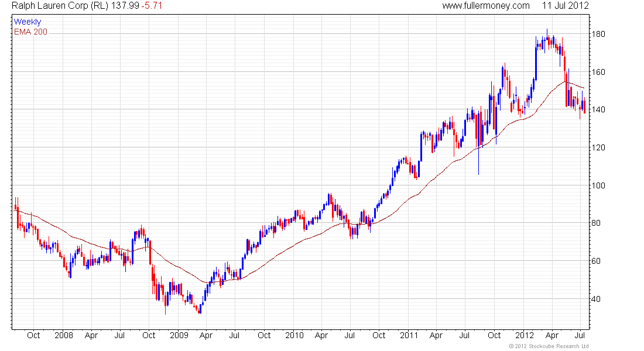Open the www.fullermoney.com source text
The height and width of the screenshot is (351, 644).
486,6
